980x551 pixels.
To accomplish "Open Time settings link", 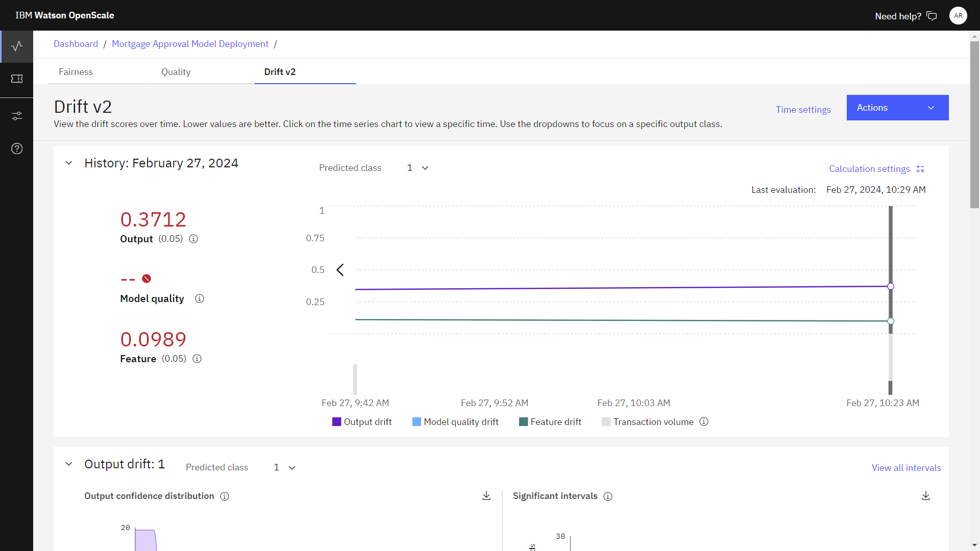I will click(803, 110).
